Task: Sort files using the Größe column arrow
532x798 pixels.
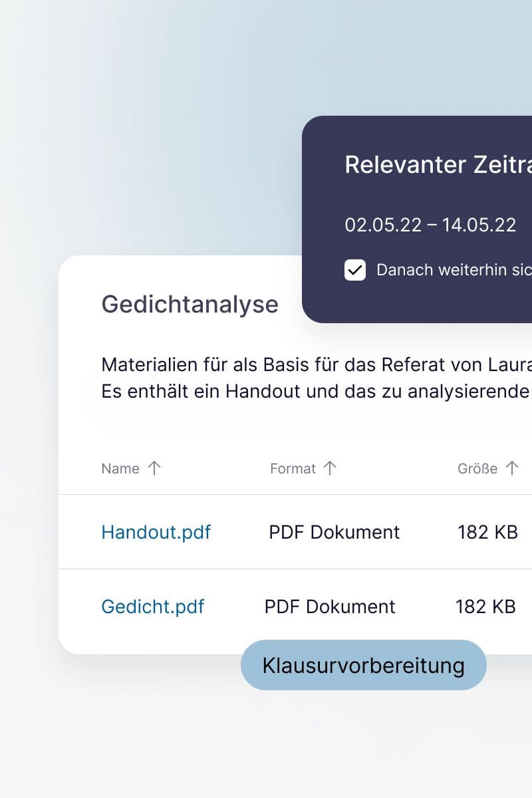Action: pyautogui.click(x=511, y=468)
